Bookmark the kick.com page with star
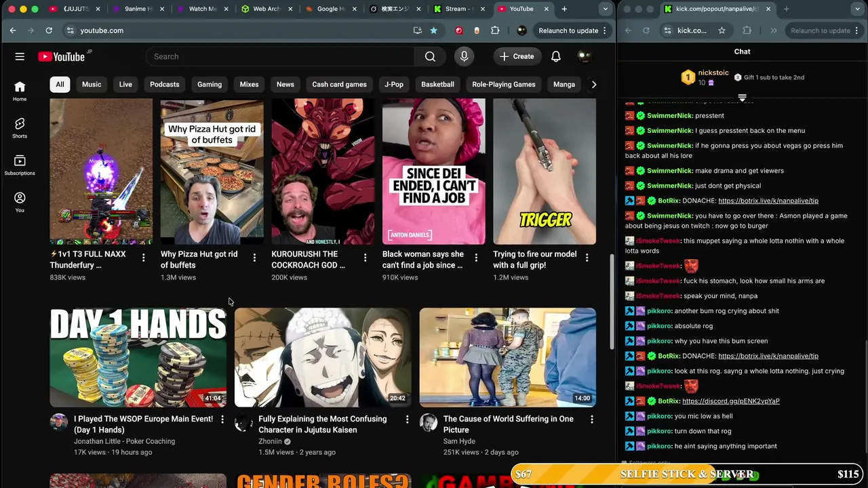This screenshot has width=868, height=488. [722, 30]
